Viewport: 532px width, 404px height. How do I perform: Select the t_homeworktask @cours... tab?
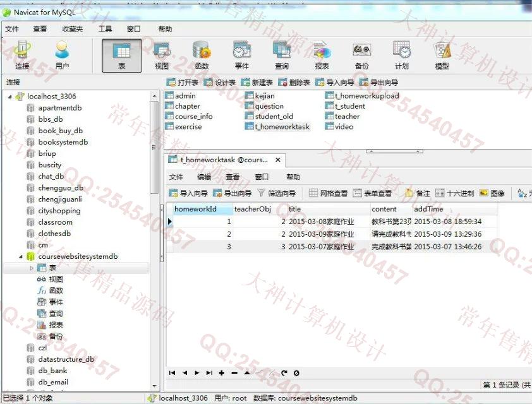coord(224,160)
